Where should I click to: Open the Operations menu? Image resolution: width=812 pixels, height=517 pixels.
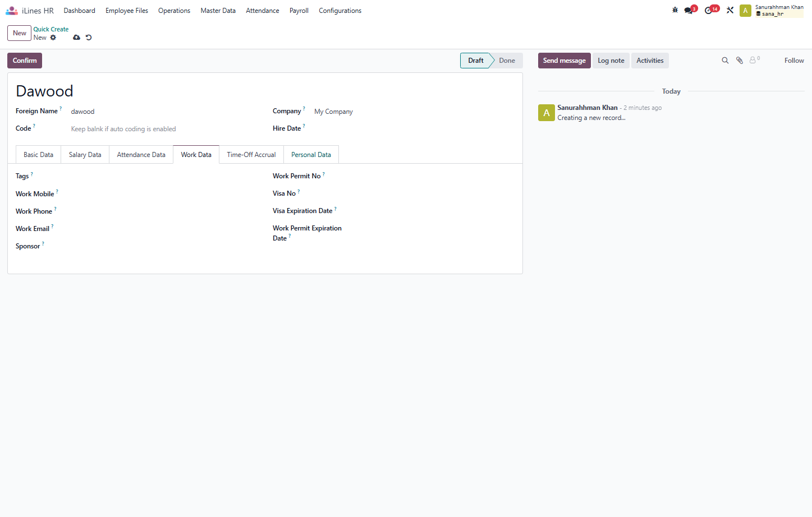click(174, 11)
